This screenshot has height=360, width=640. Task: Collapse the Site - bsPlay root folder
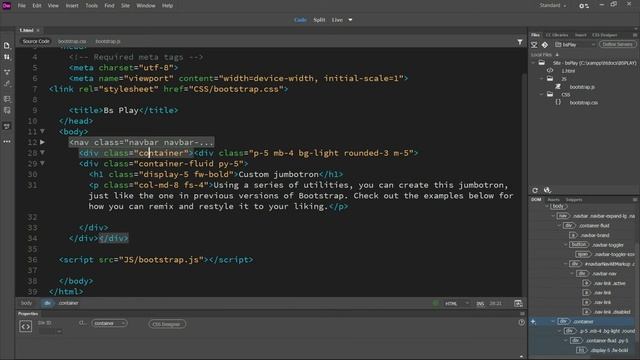click(x=533, y=63)
